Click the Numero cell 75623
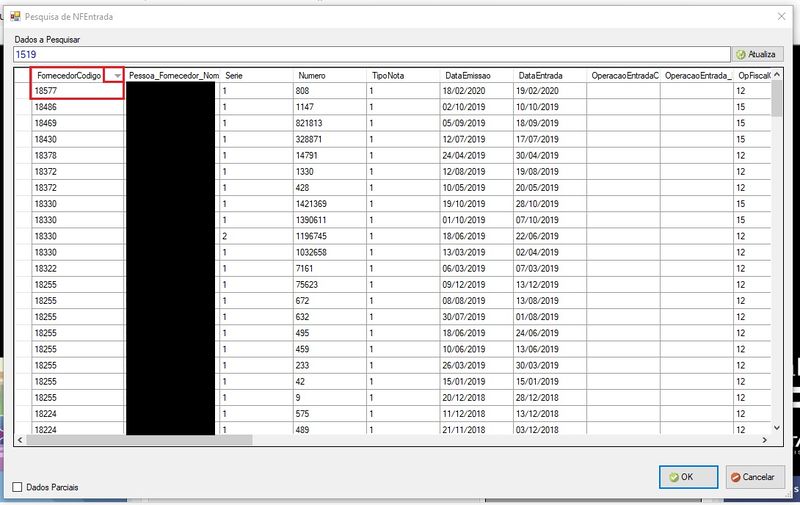This screenshot has width=800, height=505. (x=330, y=285)
